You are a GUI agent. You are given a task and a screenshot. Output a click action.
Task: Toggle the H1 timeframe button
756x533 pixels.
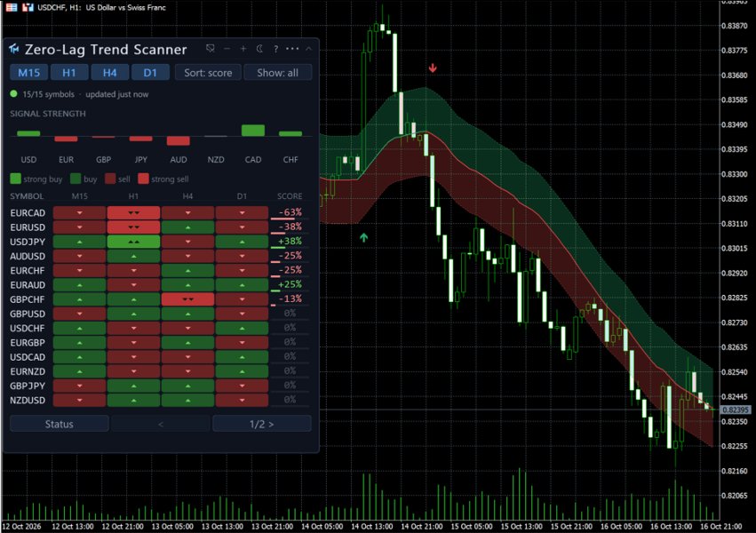(69, 73)
